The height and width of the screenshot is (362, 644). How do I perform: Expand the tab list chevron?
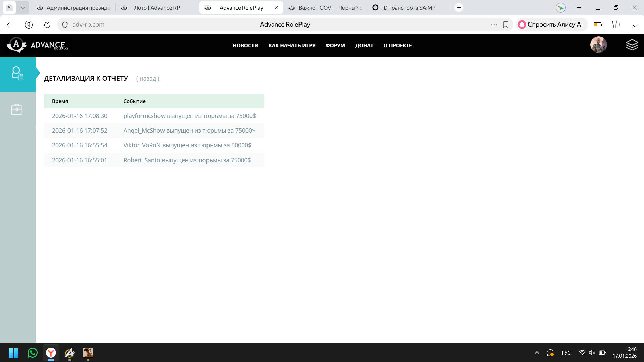coord(22,8)
